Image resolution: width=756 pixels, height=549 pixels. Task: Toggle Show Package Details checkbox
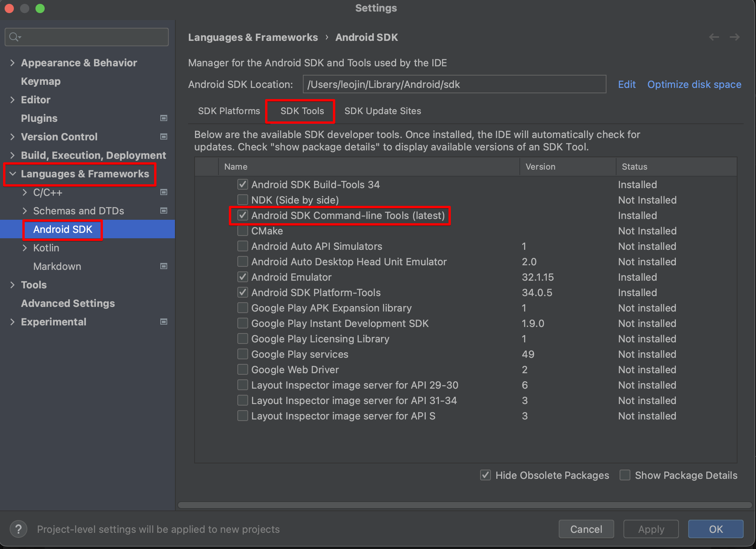pos(625,475)
